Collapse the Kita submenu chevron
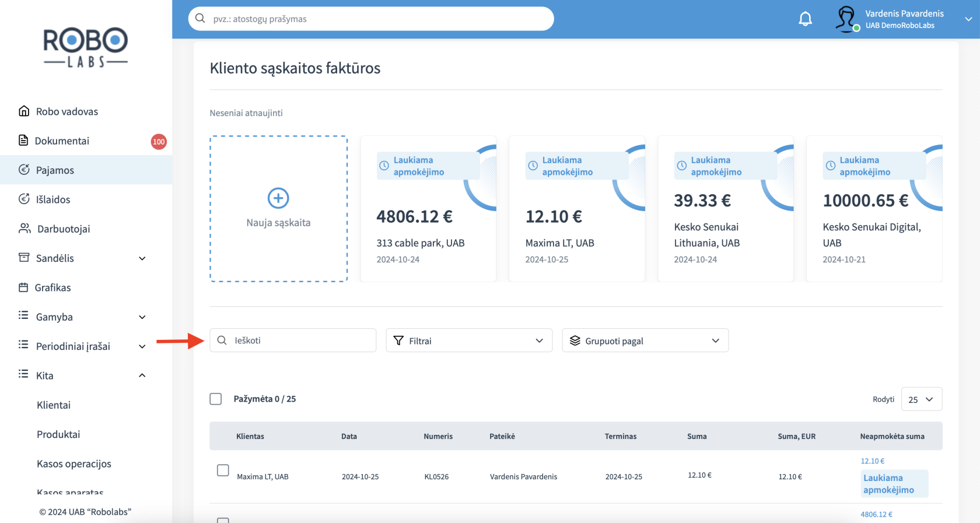Viewport: 980px width, 523px height. 142,375
